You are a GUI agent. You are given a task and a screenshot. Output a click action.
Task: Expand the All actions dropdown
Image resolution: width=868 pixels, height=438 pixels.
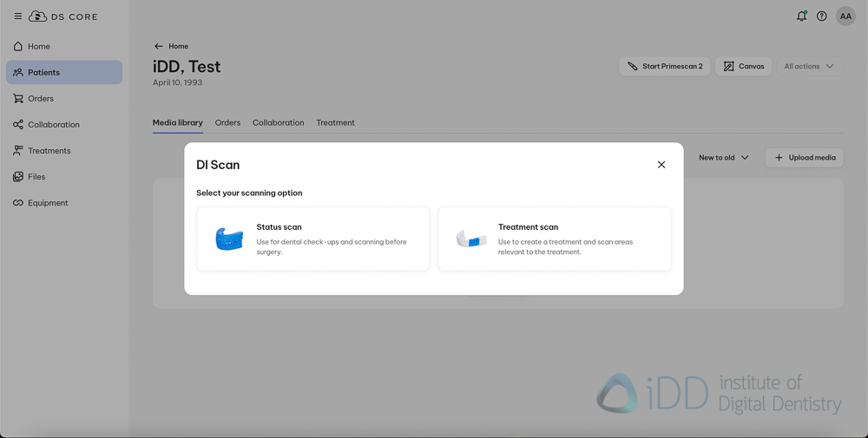[x=809, y=67]
